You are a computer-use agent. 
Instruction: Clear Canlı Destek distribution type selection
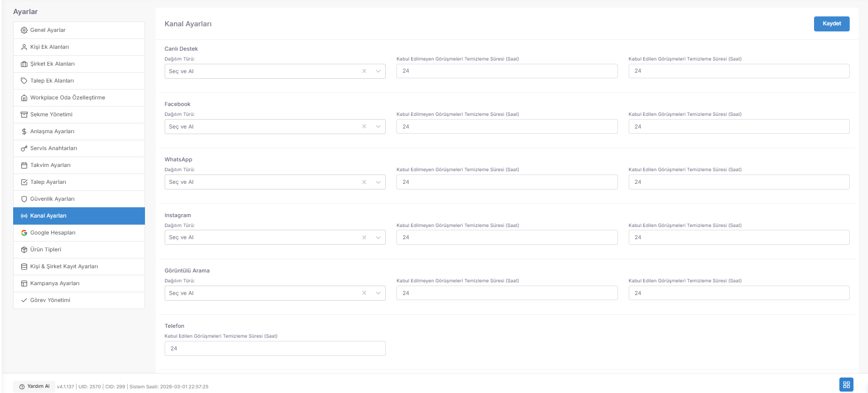364,71
